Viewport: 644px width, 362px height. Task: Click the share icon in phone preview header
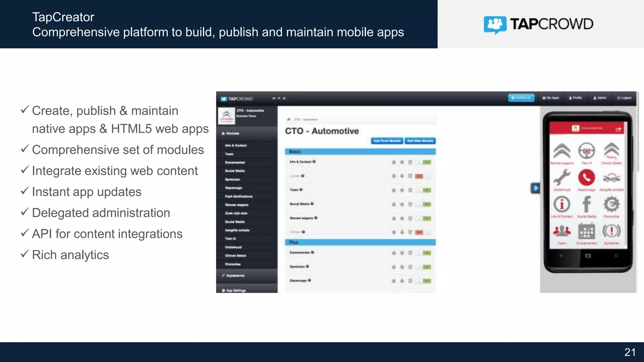pyautogui.click(x=618, y=129)
